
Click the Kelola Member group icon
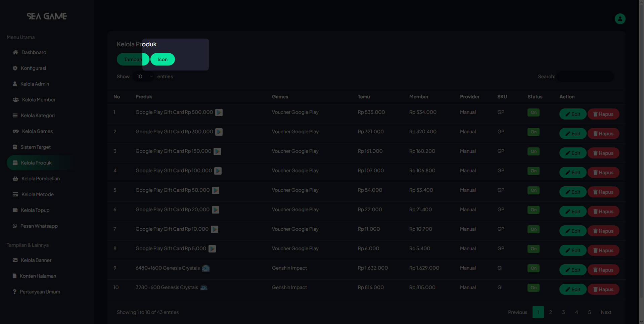[16, 100]
